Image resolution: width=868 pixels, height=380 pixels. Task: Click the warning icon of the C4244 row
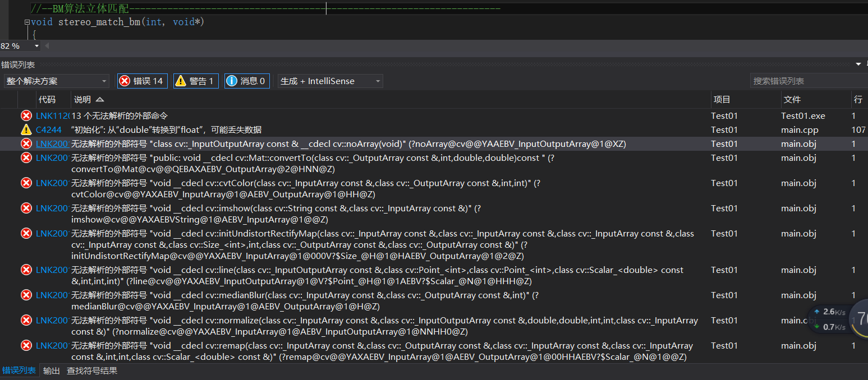coord(26,130)
